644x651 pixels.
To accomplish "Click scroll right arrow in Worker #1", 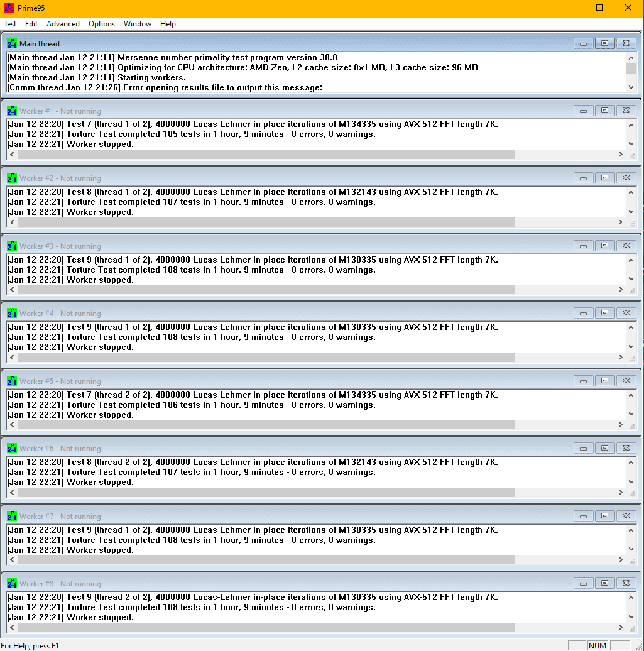I will (x=621, y=155).
